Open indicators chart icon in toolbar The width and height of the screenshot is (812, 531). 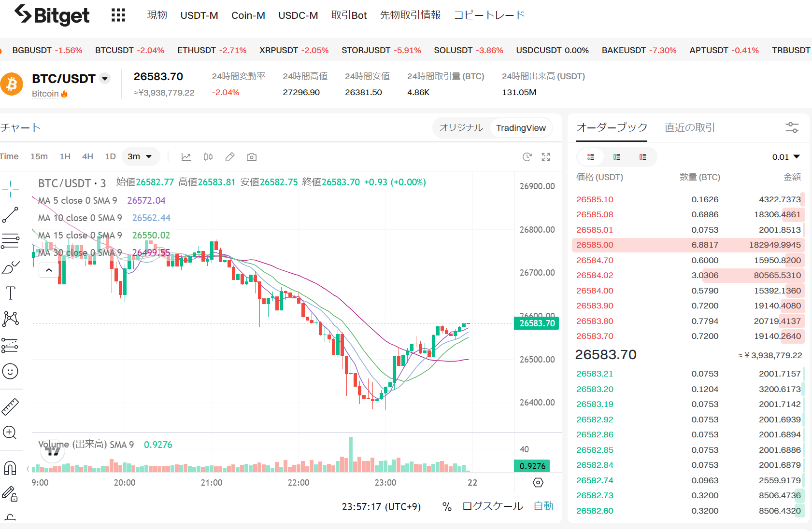(x=186, y=157)
